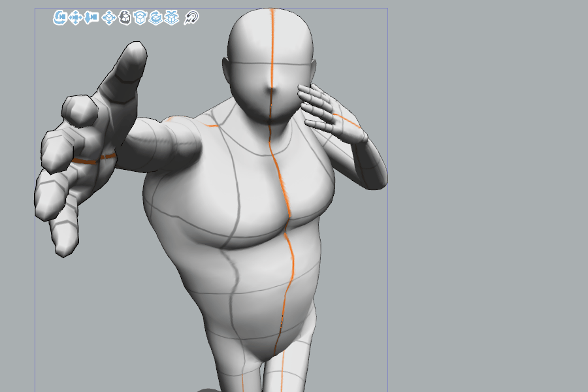
Task: Select the rotate camera manipulator icon
Action: pos(59,18)
